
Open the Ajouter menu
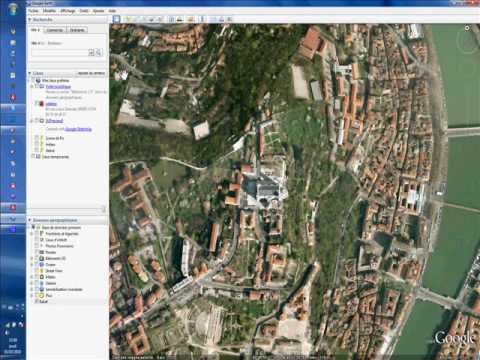(98, 11)
